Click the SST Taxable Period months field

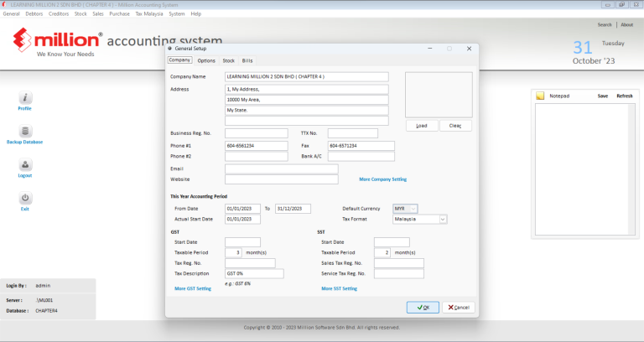tap(382, 252)
